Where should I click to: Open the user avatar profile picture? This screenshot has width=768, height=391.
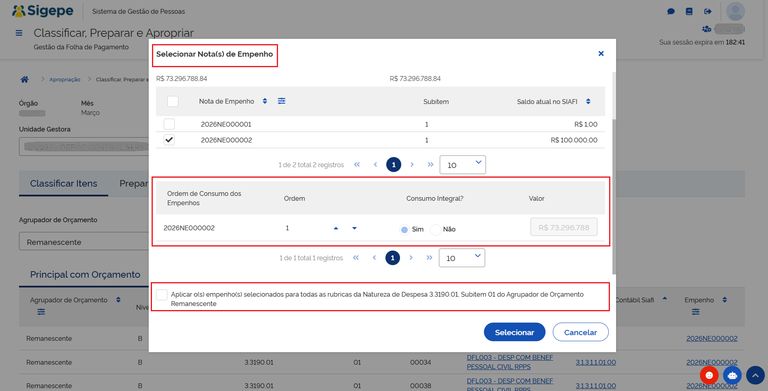(x=735, y=11)
